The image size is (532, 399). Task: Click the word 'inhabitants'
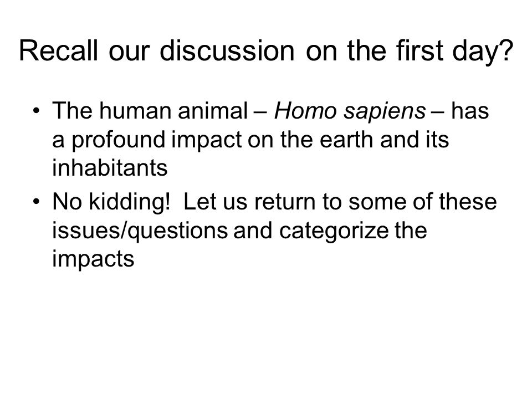[x=110, y=167]
